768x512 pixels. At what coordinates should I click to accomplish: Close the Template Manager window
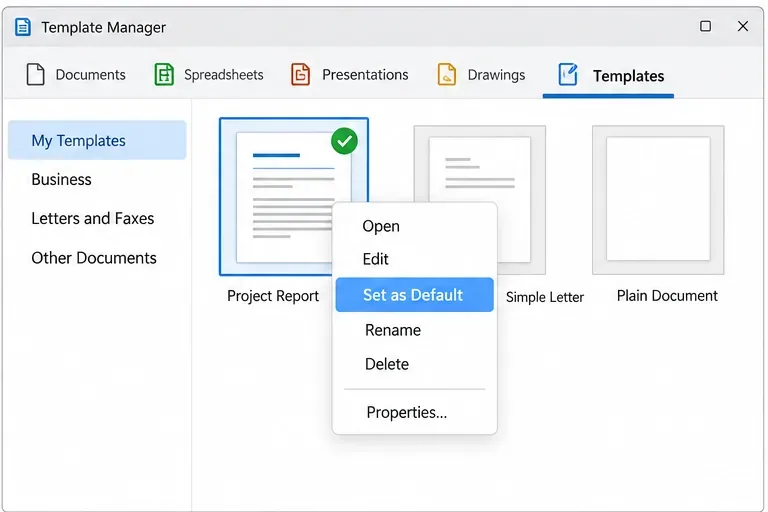(743, 26)
